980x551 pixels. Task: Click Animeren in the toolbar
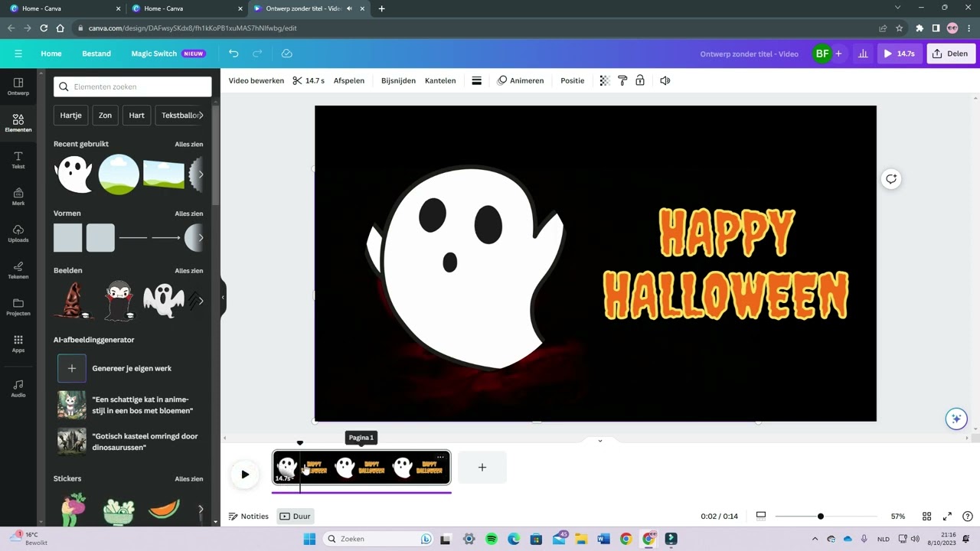point(521,80)
